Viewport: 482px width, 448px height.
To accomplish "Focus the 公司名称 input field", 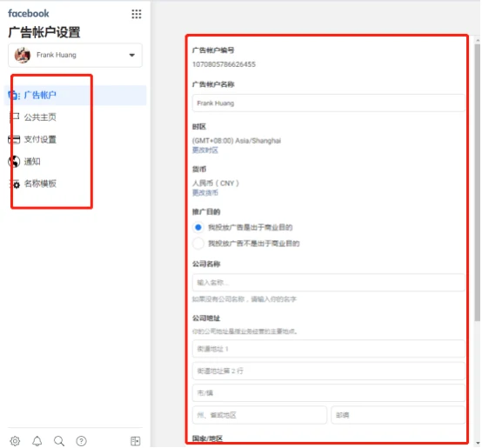I will click(x=328, y=283).
